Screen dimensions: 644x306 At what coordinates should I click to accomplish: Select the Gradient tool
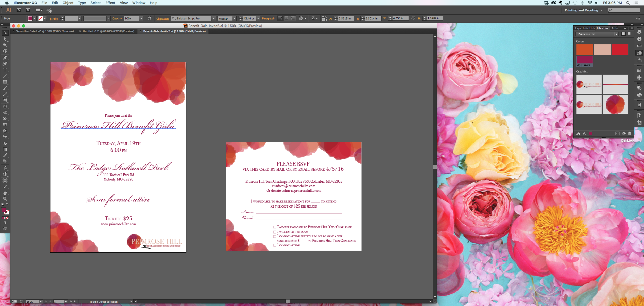(x=5, y=149)
